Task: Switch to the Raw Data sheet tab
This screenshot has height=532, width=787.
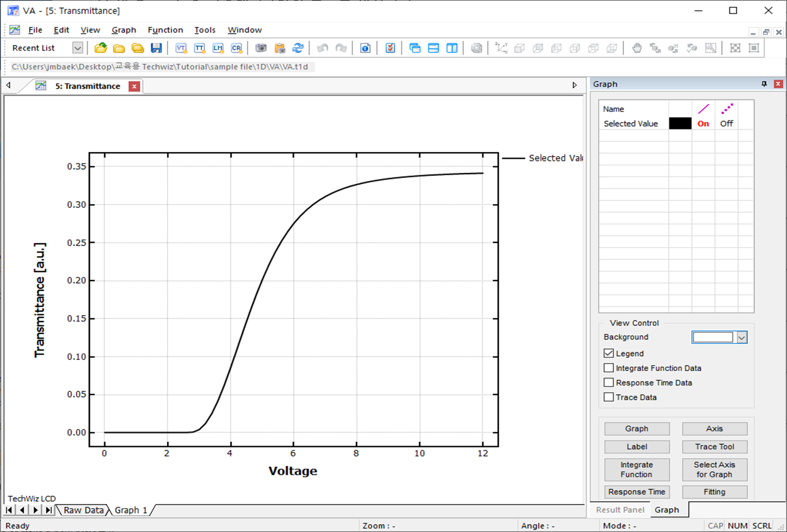Action: [x=83, y=510]
